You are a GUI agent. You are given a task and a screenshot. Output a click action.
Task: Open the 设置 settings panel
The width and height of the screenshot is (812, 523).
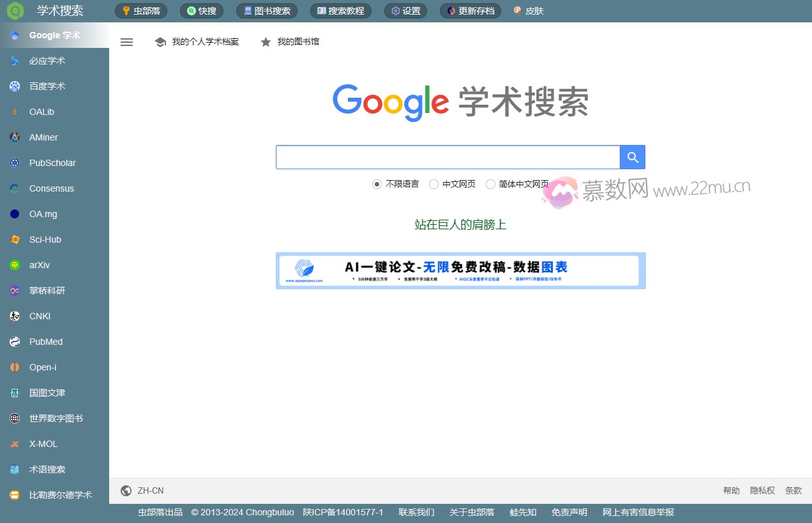tap(405, 10)
